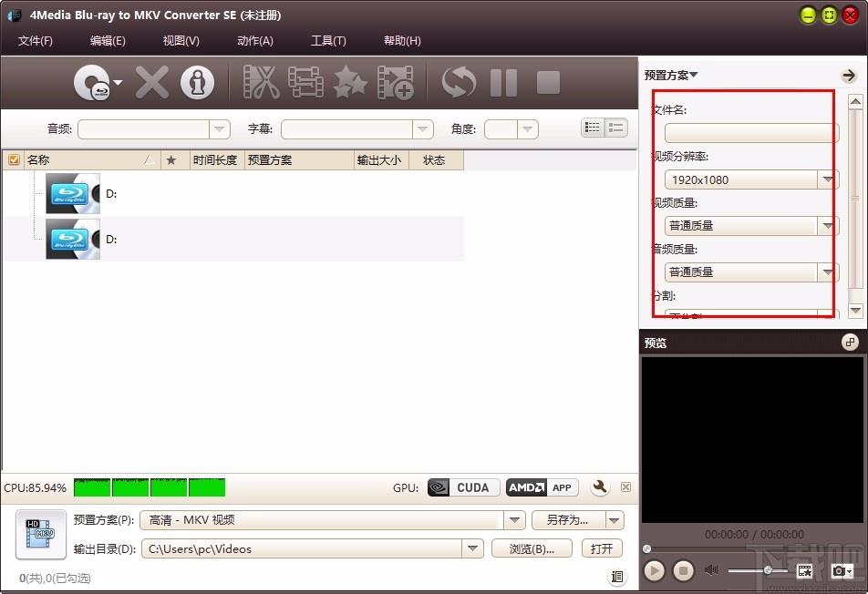The height and width of the screenshot is (594, 868).
Task: Click the right arrow in the profile panel
Action: [848, 76]
